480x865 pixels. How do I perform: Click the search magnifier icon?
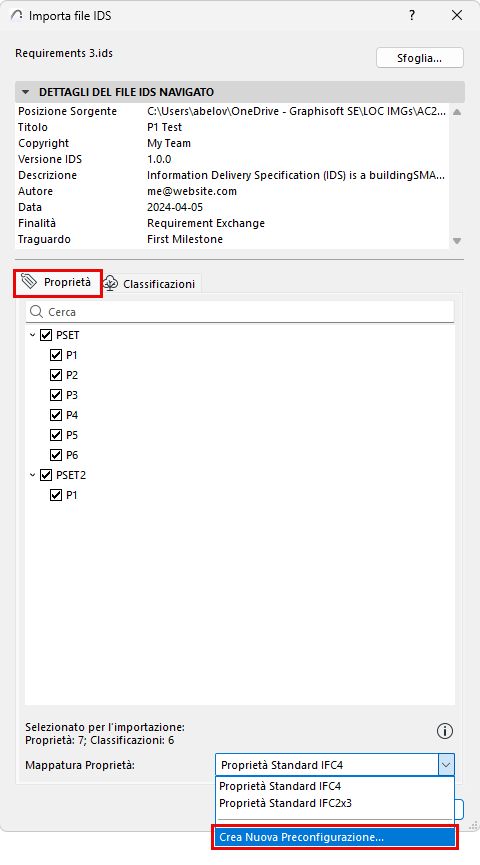point(36,312)
